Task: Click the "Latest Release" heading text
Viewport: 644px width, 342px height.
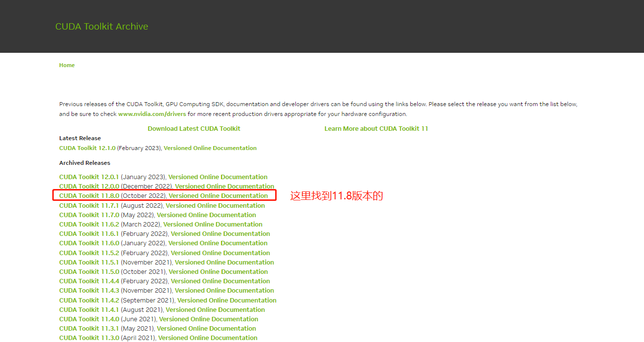Action: click(x=80, y=139)
